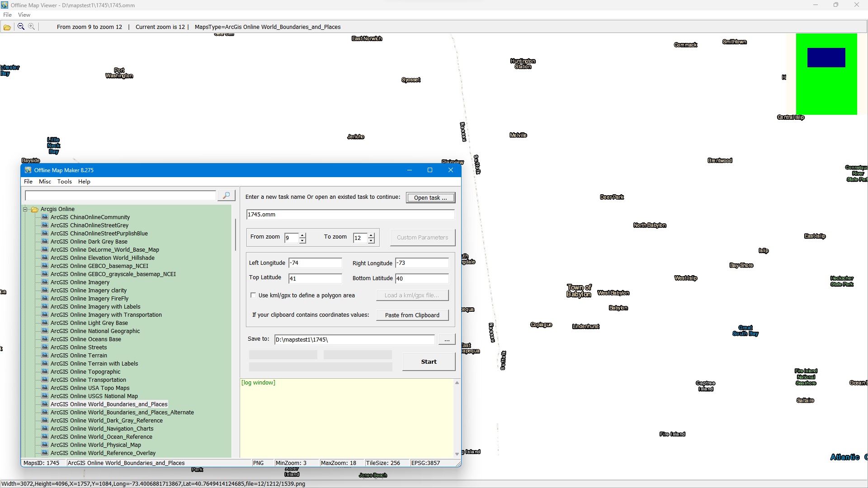This screenshot has width=868, height=488.
Task: Click icon beside ArcGIS Online Streets
Action: [45, 347]
